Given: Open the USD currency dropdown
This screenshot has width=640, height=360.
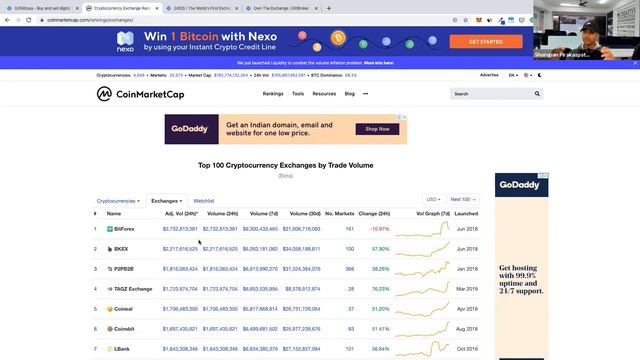Looking at the screenshot, I should [433, 199].
